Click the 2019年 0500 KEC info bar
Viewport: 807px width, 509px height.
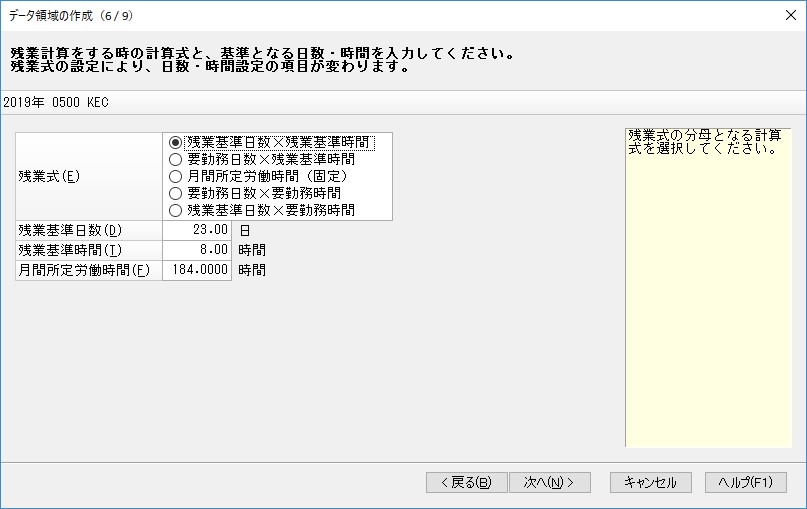point(404,102)
